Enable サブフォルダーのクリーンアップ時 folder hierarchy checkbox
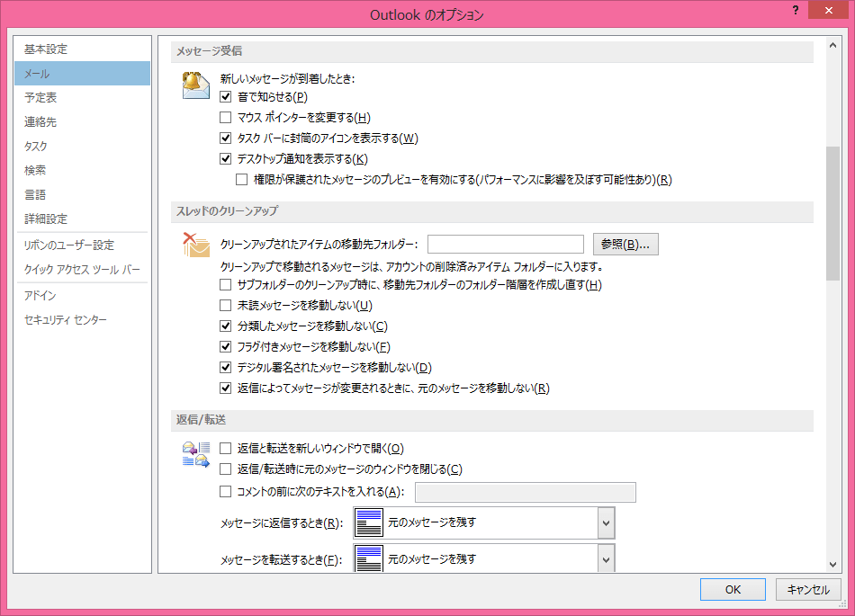This screenshot has height=616, width=855. pyautogui.click(x=225, y=285)
